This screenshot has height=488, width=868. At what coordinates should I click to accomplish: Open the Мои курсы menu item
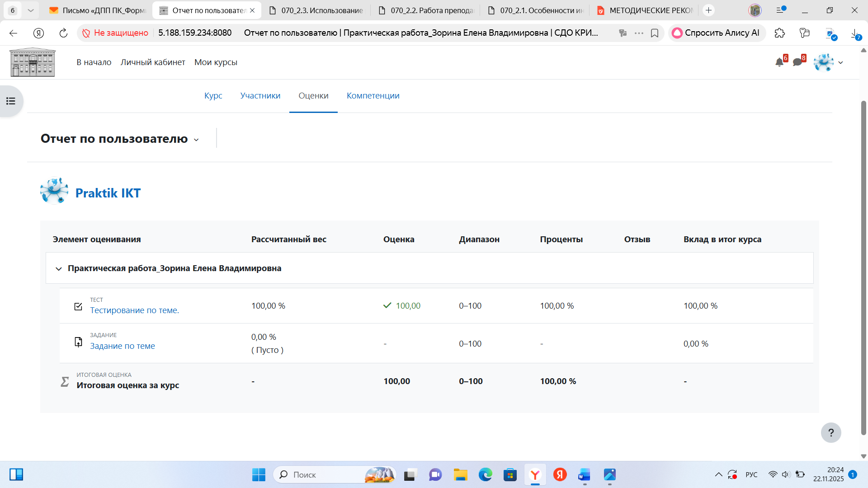pyautogui.click(x=216, y=62)
